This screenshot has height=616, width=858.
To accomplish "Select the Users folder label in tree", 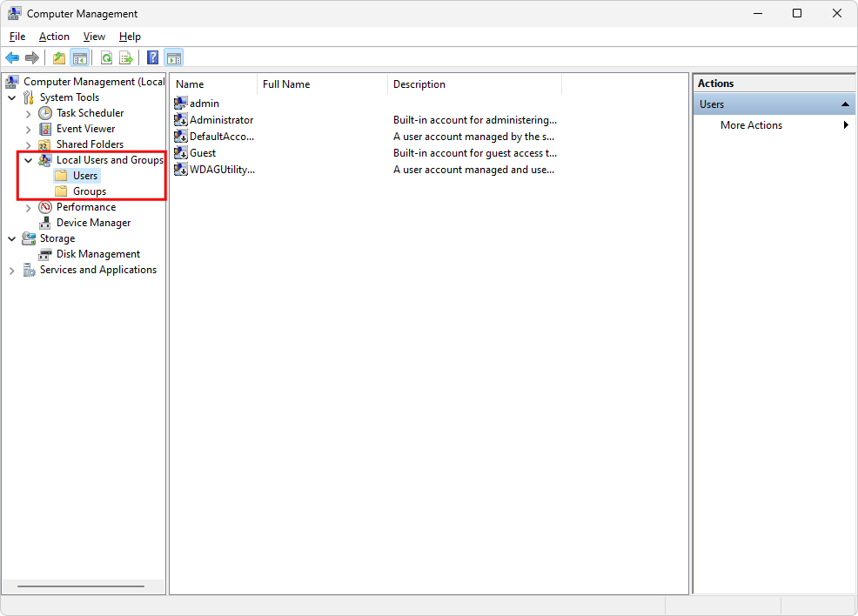I will coord(85,176).
